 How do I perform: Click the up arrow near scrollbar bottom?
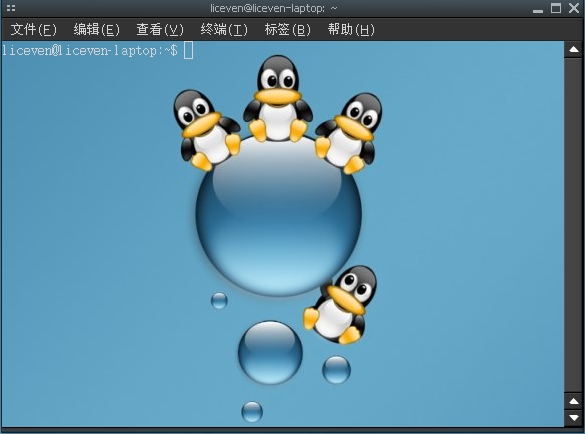[574, 401]
